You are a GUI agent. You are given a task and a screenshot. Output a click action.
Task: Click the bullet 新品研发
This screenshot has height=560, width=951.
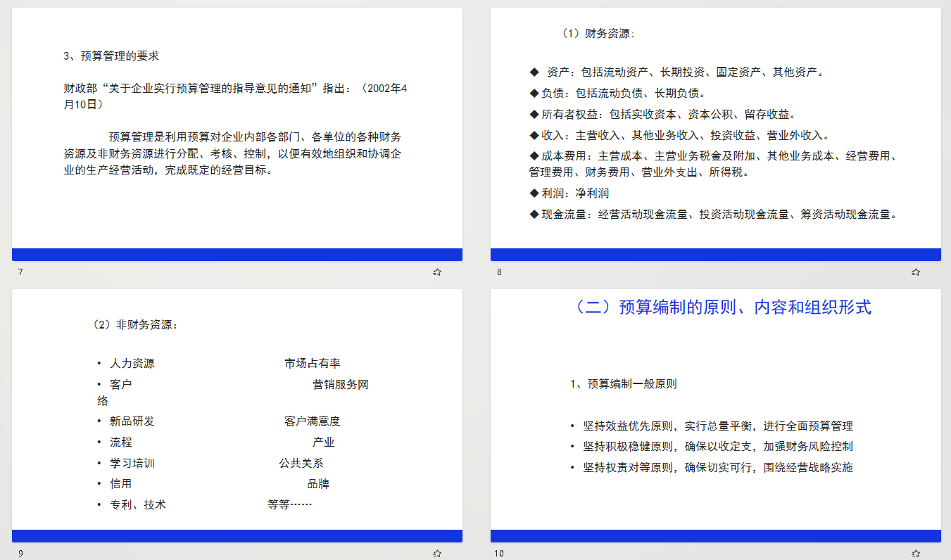click(126, 421)
